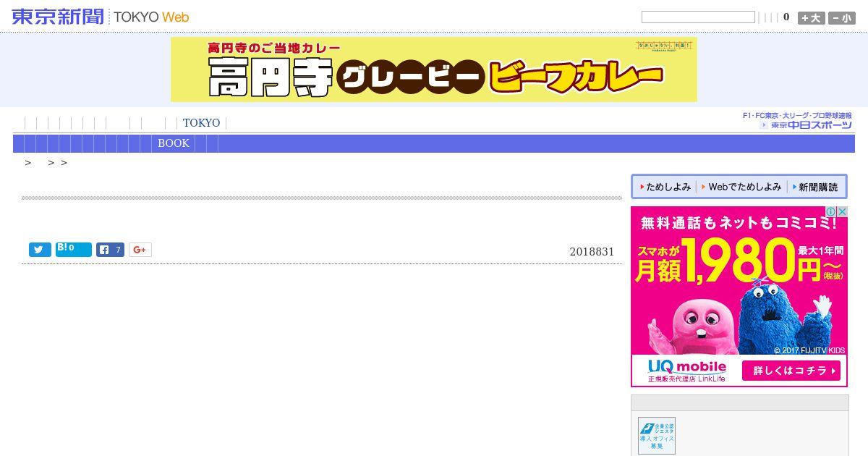Share on Facebook with count 7
Screen dimensions: 868x456
tap(110, 250)
